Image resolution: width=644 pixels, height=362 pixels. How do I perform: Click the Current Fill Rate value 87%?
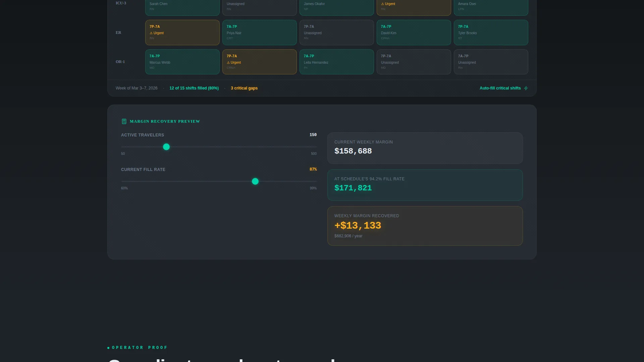click(313, 169)
